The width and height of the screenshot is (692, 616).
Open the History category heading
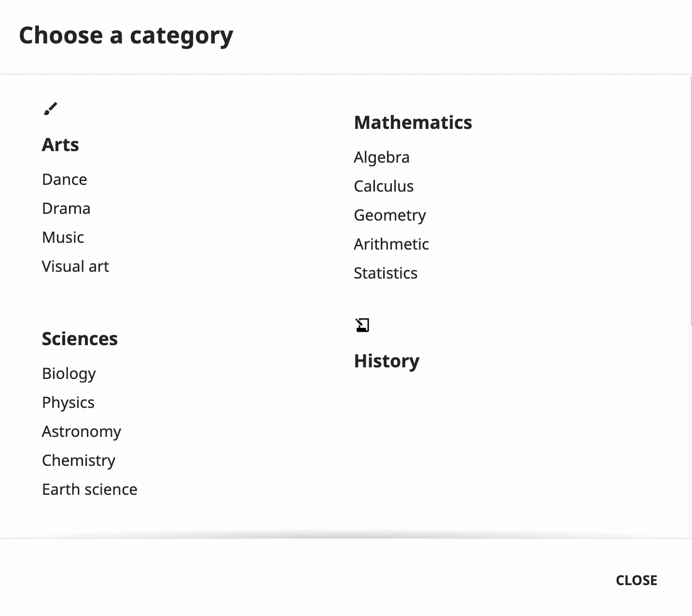pyautogui.click(x=387, y=361)
